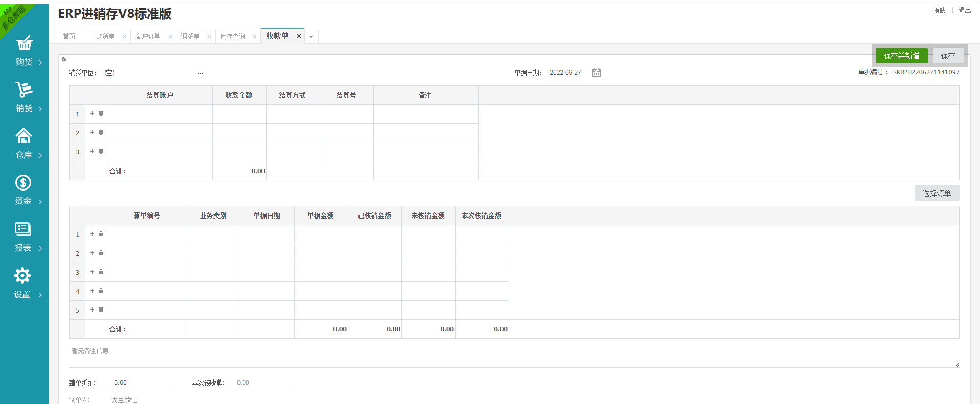Switch to the 调拨单 tab
This screenshot has height=404, width=980.
[190, 36]
